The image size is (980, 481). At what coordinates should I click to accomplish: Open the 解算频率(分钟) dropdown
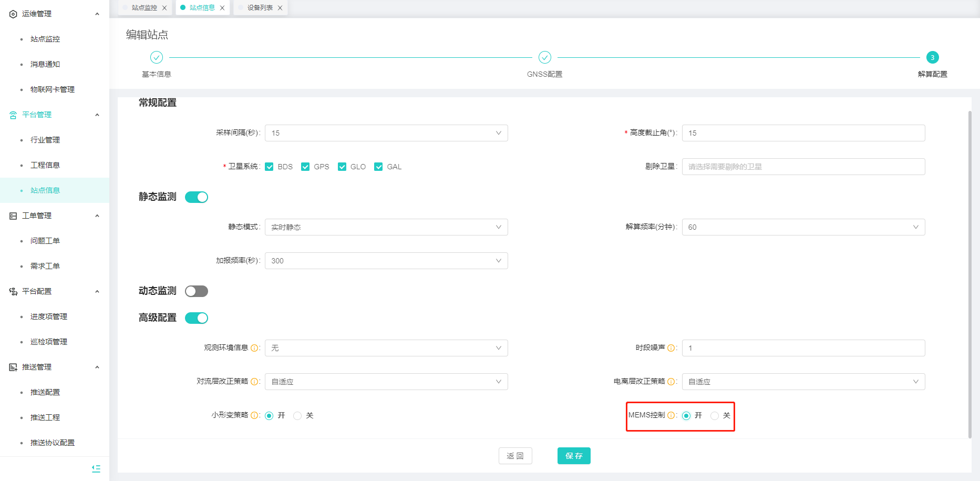pyautogui.click(x=803, y=227)
